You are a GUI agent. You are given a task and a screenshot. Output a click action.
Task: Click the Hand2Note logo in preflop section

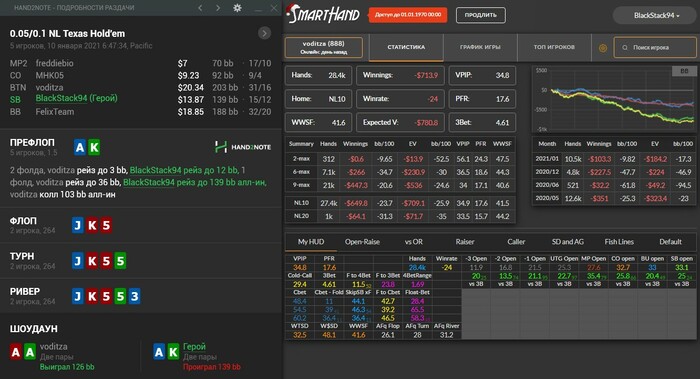[x=243, y=147]
